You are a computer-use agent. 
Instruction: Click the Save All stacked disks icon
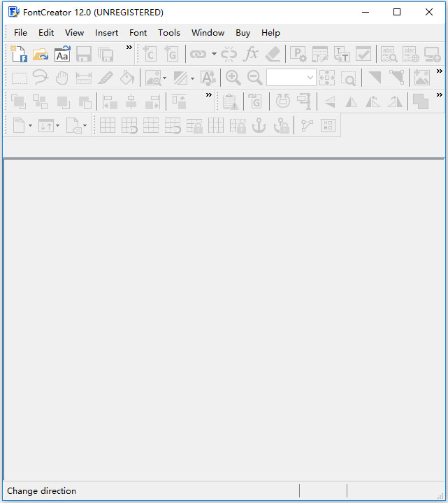click(106, 54)
